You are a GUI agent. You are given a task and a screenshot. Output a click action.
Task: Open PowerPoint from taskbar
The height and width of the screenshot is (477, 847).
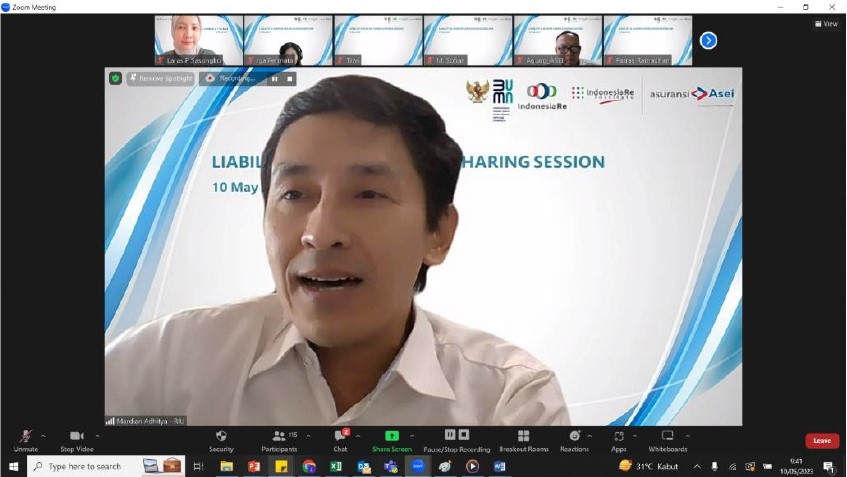(254, 466)
